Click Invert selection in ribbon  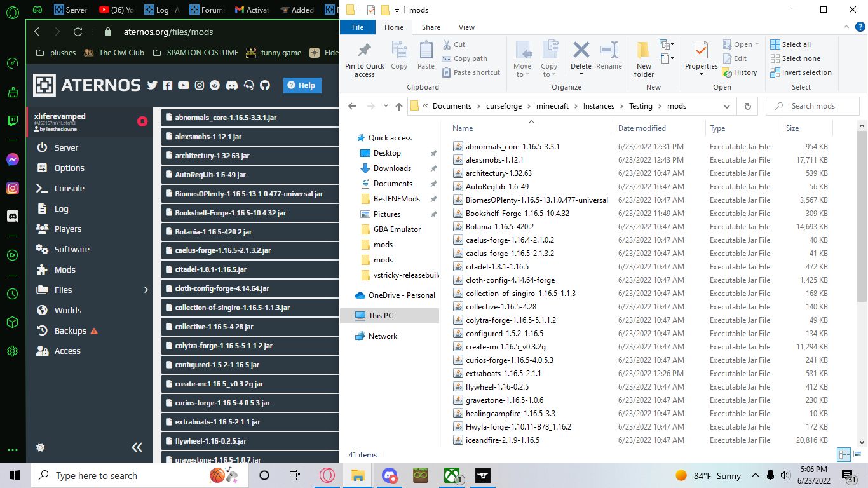coord(801,72)
